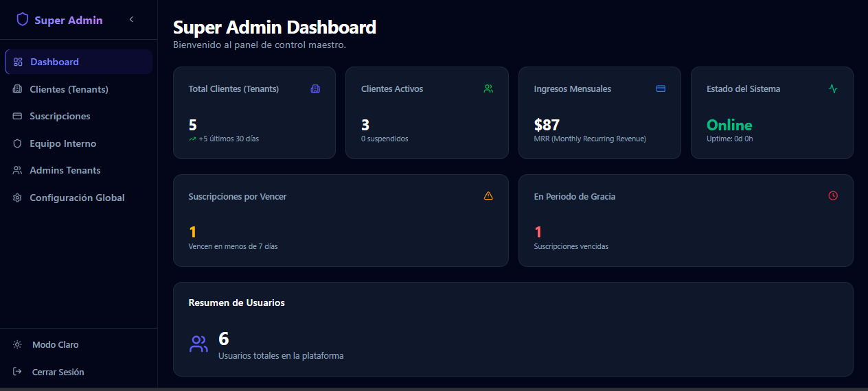The image size is (868, 391).
Task: Click the Dashboard grid icon in sidebar
Action: point(18,62)
